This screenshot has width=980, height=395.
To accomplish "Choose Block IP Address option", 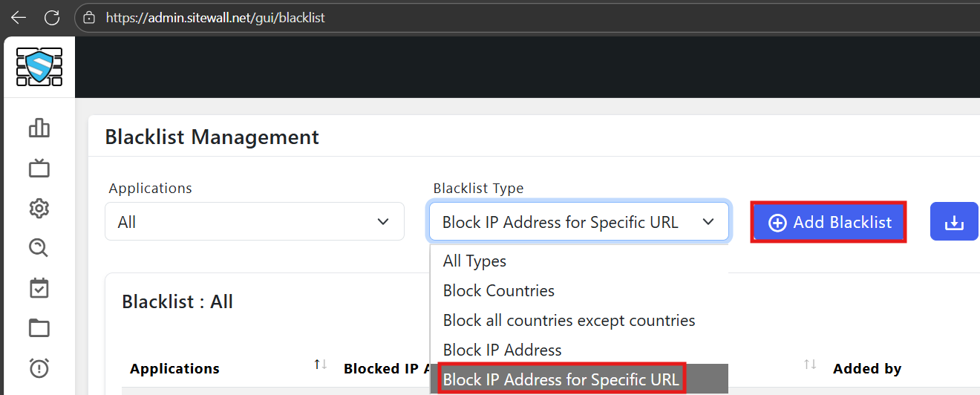I will (503, 350).
